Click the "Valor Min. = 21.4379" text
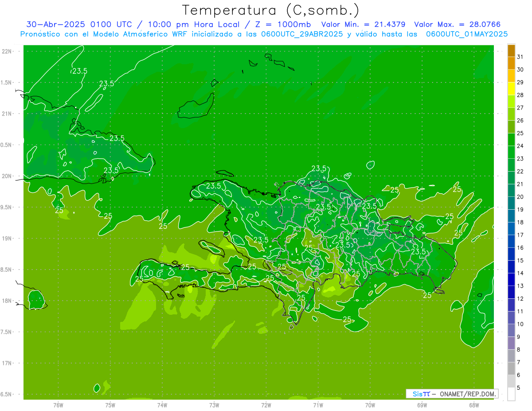 (364, 24)
